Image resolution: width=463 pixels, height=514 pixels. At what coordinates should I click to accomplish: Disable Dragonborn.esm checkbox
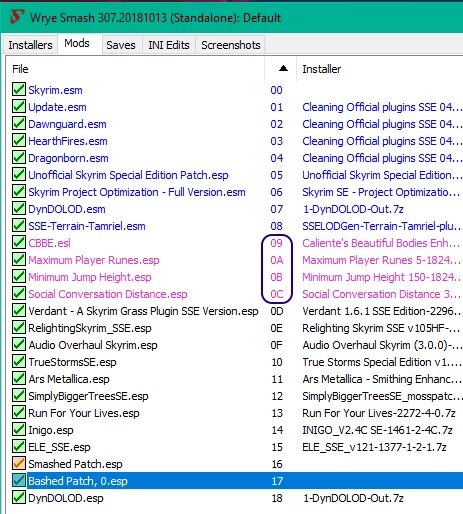pos(19,158)
